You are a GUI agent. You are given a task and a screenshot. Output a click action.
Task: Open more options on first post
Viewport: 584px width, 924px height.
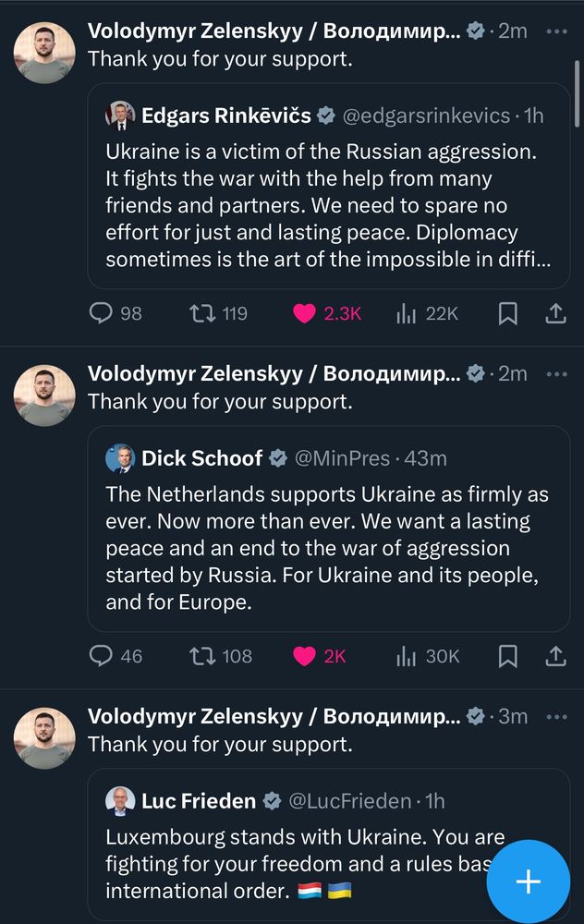(556, 30)
